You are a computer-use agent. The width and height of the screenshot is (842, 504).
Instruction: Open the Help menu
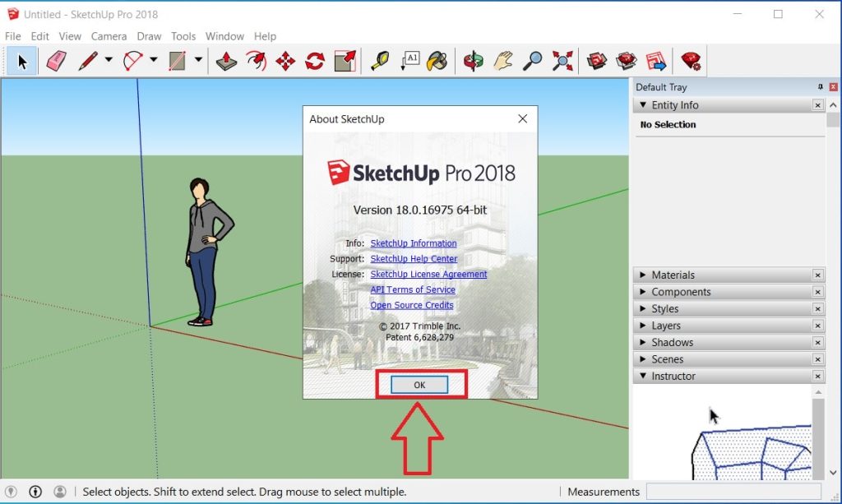pos(265,36)
